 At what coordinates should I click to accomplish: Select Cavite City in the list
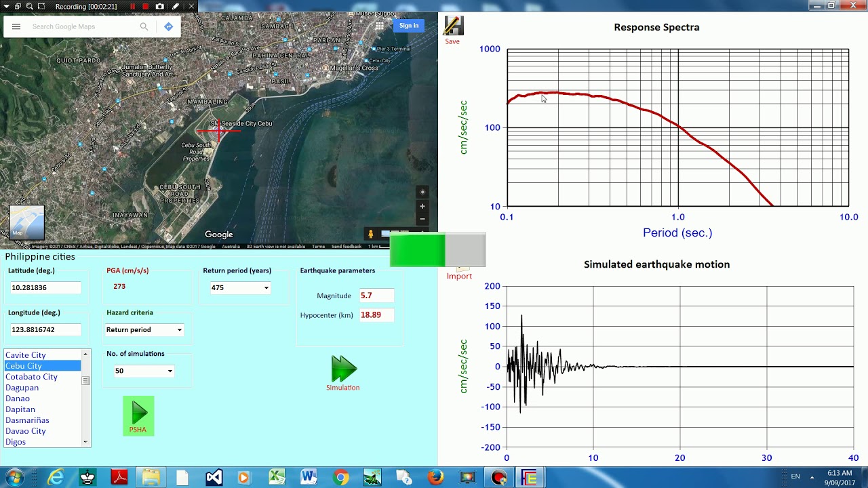click(x=42, y=355)
